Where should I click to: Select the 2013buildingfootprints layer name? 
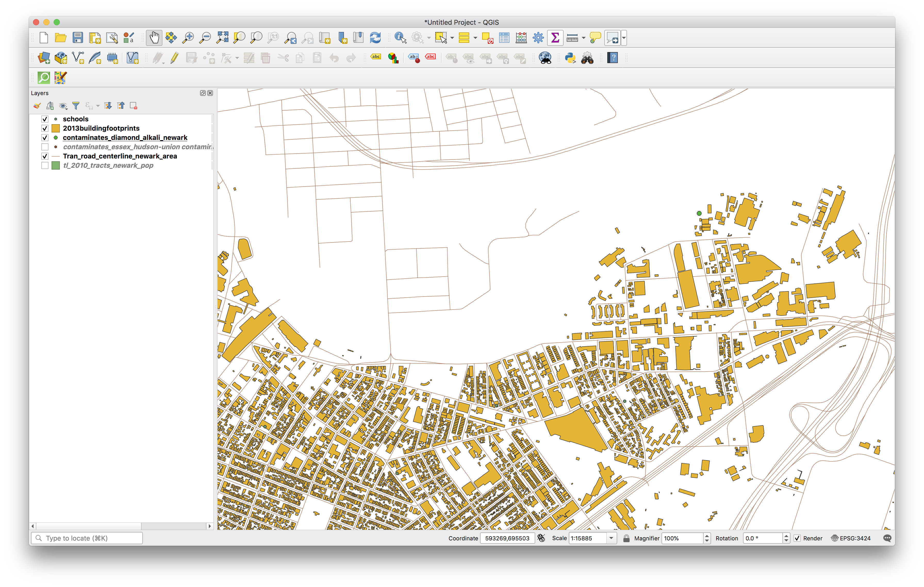[101, 128]
